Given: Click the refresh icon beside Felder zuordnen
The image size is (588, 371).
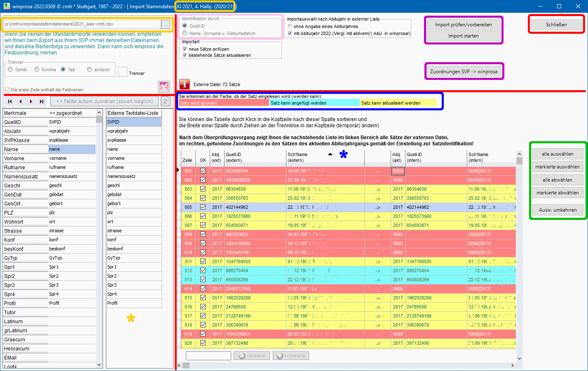Looking at the screenshot, I should coord(165,101).
